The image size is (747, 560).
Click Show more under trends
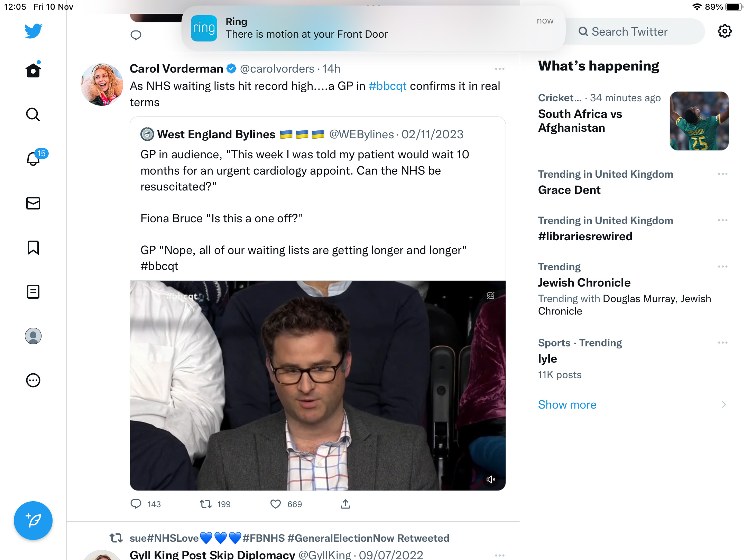tap(567, 404)
